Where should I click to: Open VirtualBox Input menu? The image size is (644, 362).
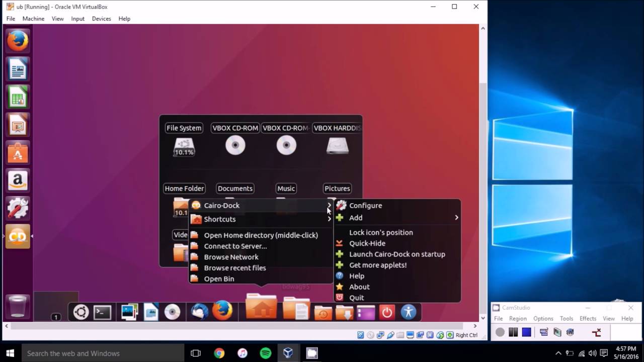tap(77, 19)
